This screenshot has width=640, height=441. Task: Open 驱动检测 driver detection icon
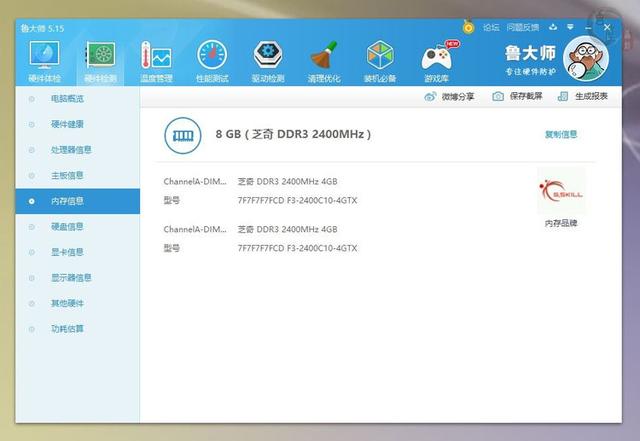[268, 54]
